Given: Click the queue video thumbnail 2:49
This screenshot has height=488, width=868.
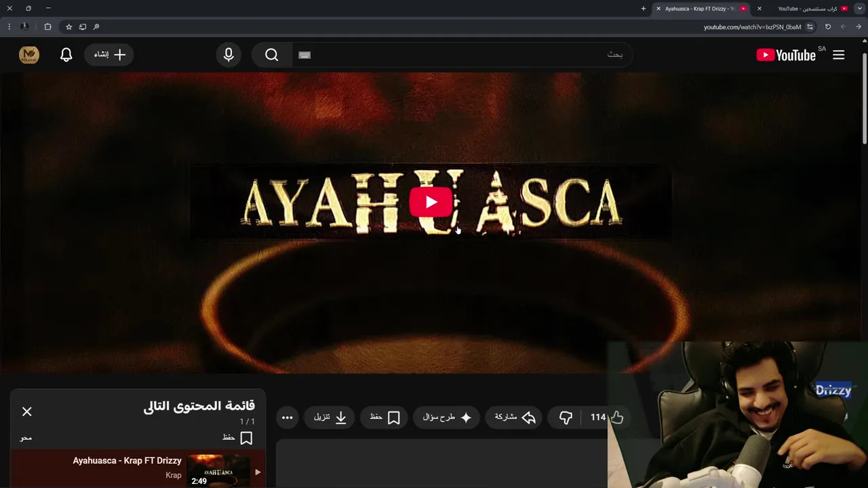Looking at the screenshot, I should (x=218, y=470).
